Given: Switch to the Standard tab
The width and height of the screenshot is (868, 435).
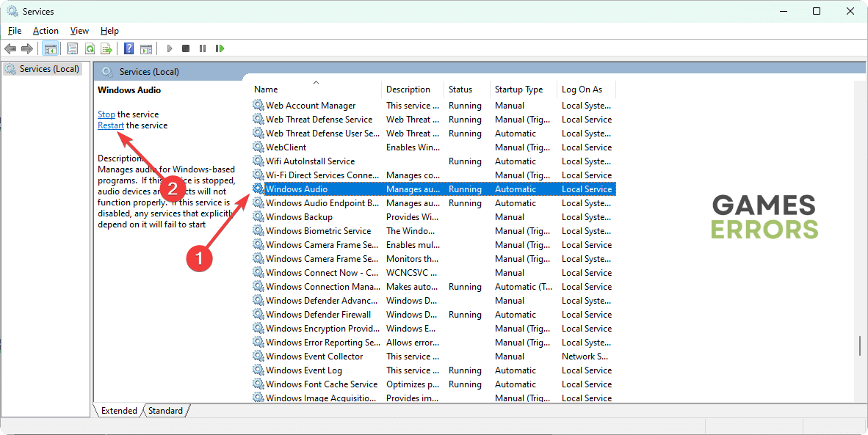Looking at the screenshot, I should tap(165, 411).
